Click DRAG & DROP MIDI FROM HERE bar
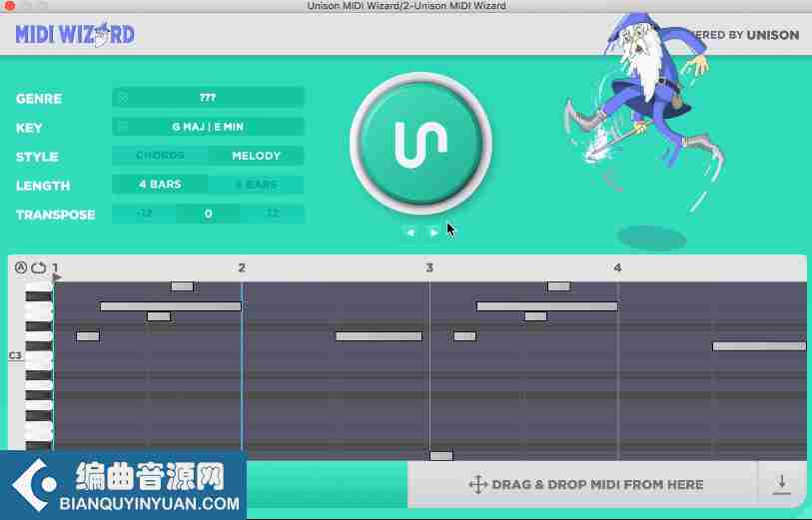 click(x=582, y=484)
